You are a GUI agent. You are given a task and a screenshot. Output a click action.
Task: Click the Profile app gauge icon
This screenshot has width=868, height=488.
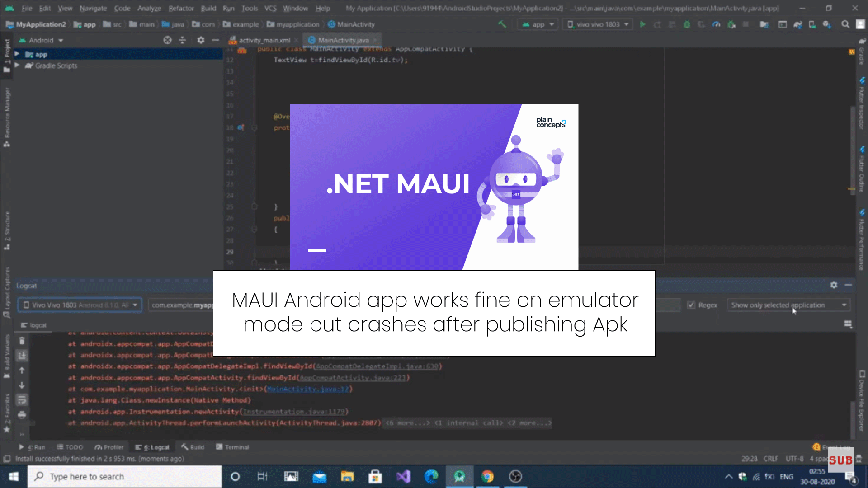[717, 24]
